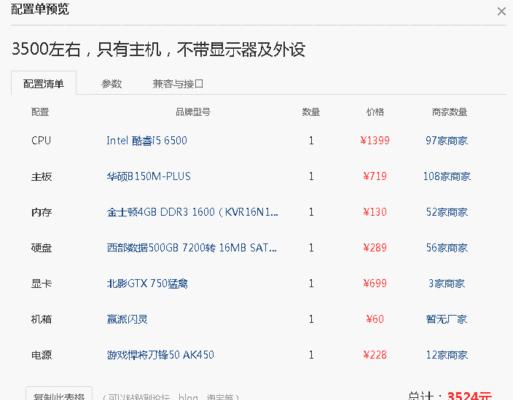
Task: Click the 品牌型号 column header
Action: point(193,112)
